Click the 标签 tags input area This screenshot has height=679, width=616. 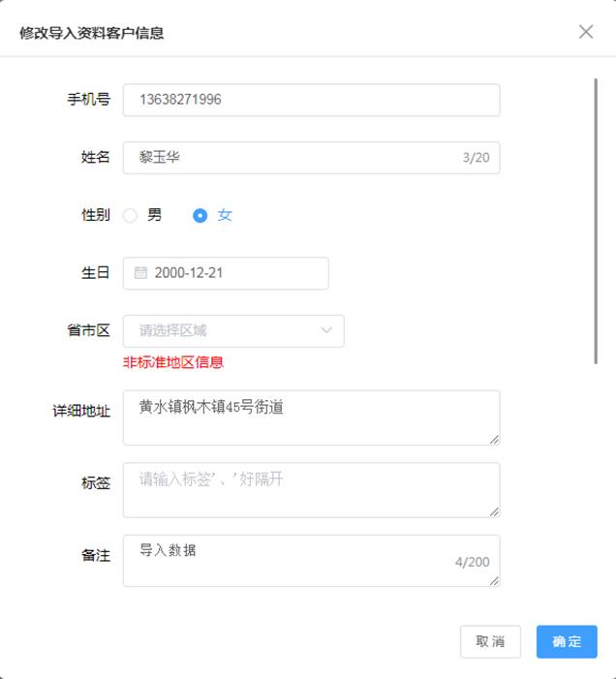(x=312, y=490)
